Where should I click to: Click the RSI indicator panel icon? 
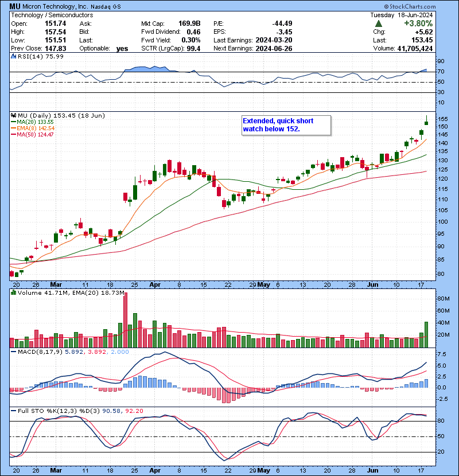(13, 56)
